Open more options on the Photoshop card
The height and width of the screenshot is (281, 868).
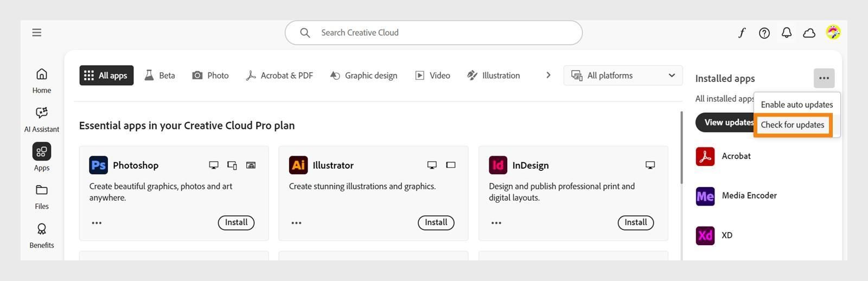(97, 223)
